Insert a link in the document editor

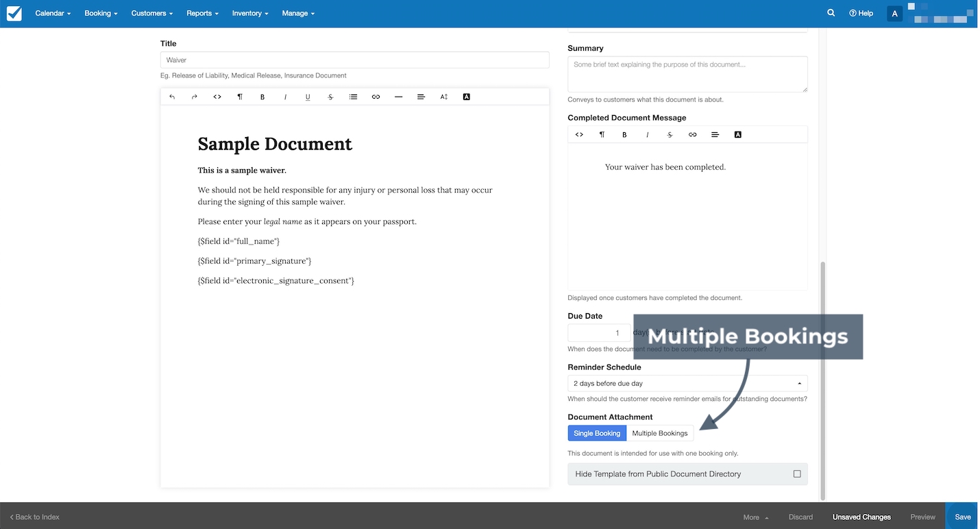click(376, 97)
